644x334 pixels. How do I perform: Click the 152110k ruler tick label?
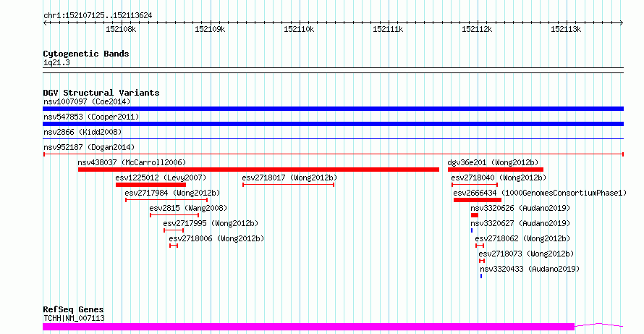pyautogui.click(x=299, y=29)
